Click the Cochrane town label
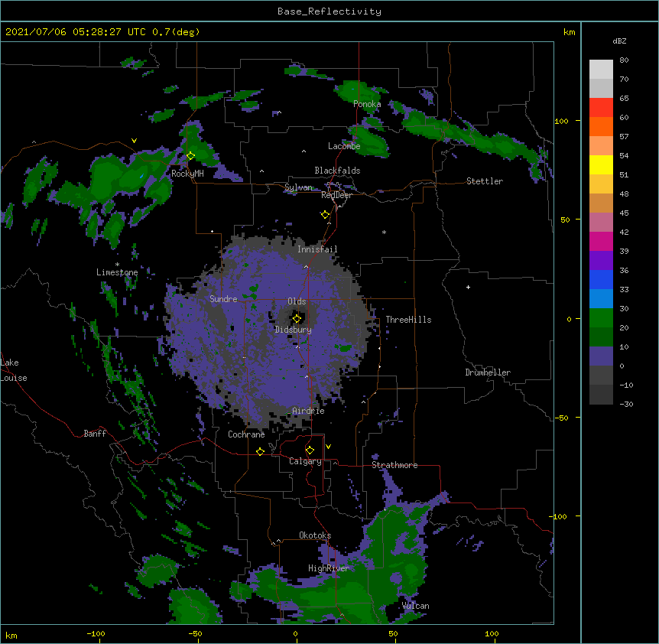Image resolution: width=659 pixels, height=644 pixels. point(246,434)
